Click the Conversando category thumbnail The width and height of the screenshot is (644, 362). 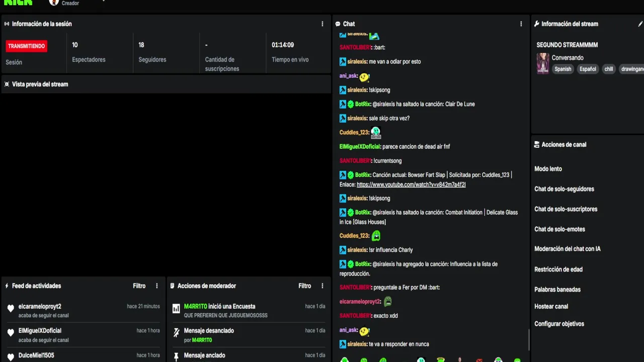point(543,63)
